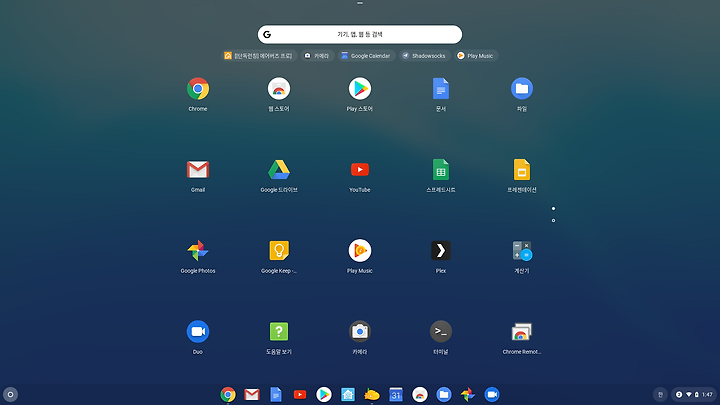The image size is (720, 405).
Task: Open the 스프레드시트 (Sheets) app
Action: [x=441, y=170]
